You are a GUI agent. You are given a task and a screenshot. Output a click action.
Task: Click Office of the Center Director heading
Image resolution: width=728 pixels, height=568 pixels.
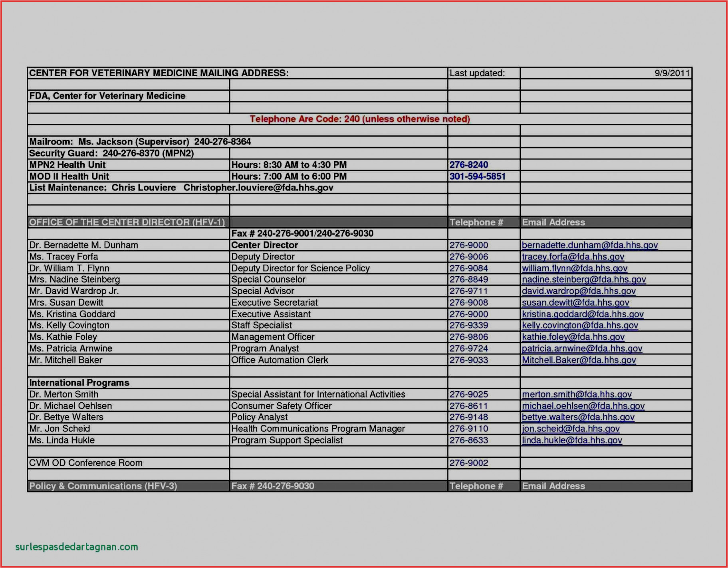click(127, 222)
